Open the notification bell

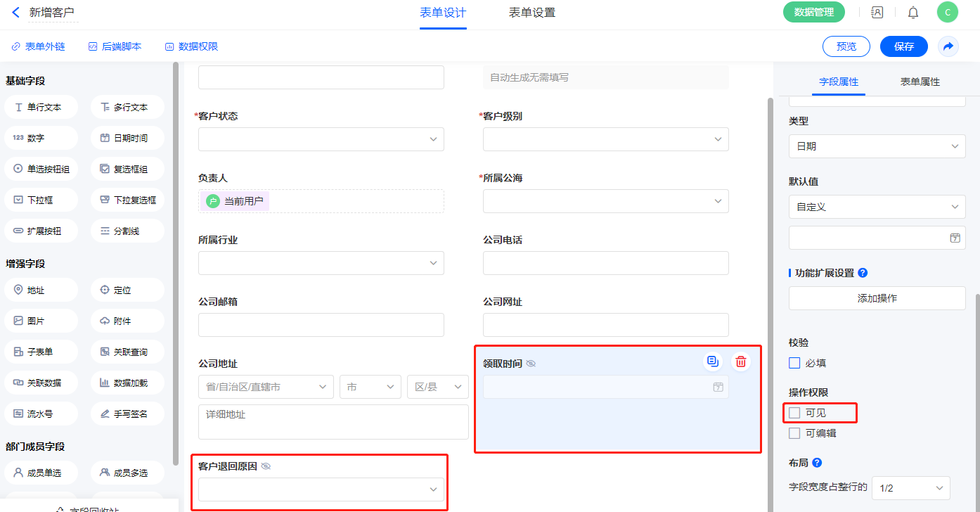pyautogui.click(x=913, y=12)
